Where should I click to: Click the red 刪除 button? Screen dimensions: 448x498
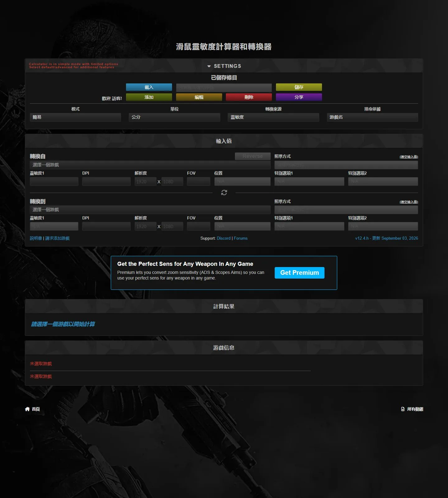249,97
